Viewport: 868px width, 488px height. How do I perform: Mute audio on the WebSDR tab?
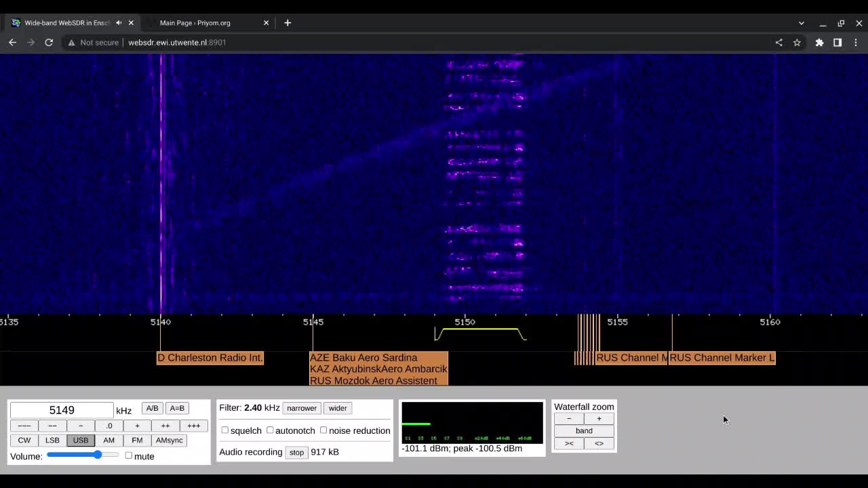[x=119, y=22]
